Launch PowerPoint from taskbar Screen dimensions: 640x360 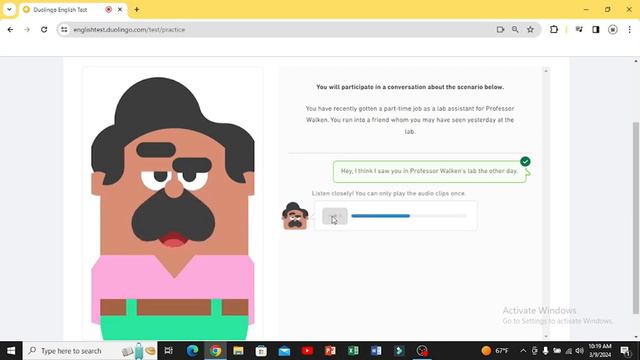pos(330,351)
